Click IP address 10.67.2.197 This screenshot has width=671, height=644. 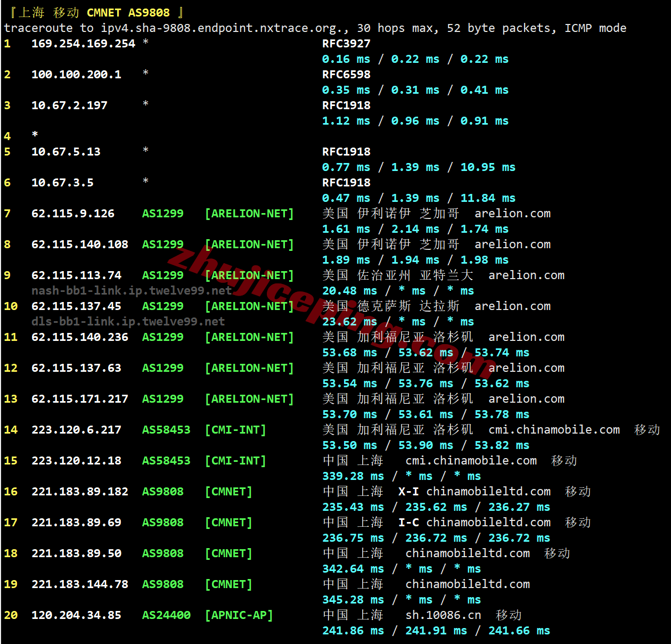[x=70, y=105]
